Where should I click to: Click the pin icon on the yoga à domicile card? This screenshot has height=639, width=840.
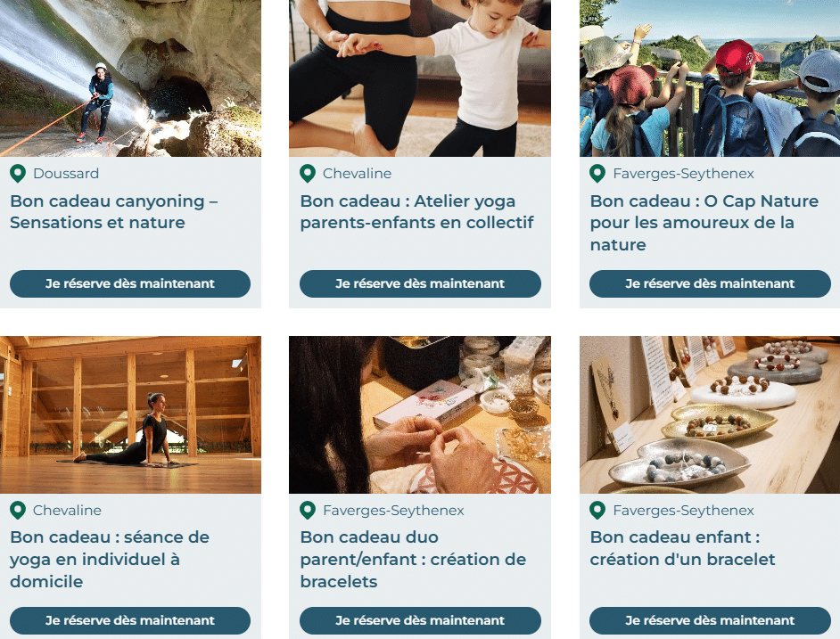pos(18,511)
